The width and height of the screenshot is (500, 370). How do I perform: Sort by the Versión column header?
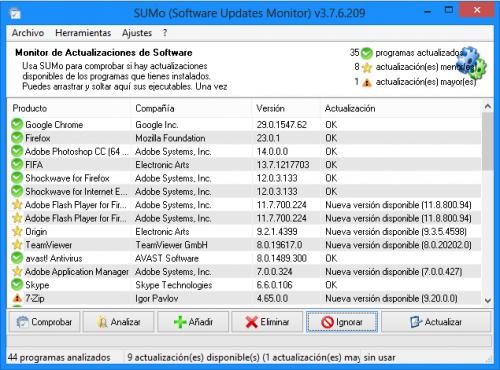(x=286, y=108)
